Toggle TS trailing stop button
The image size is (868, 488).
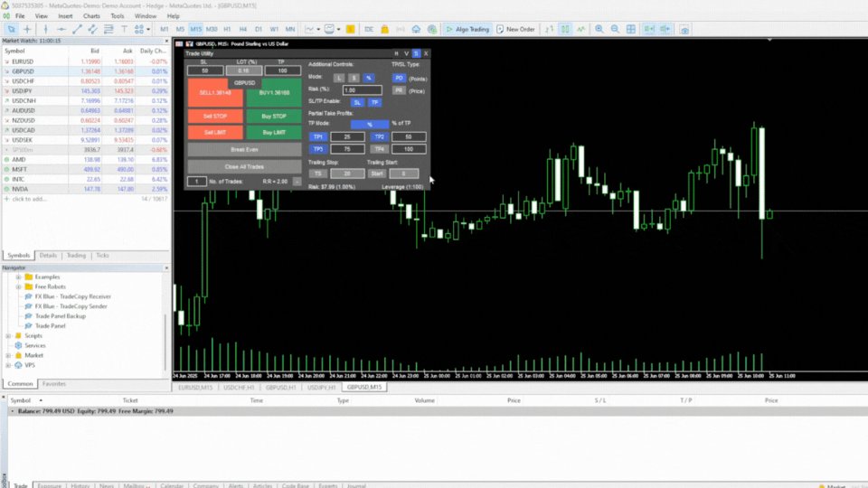click(317, 174)
